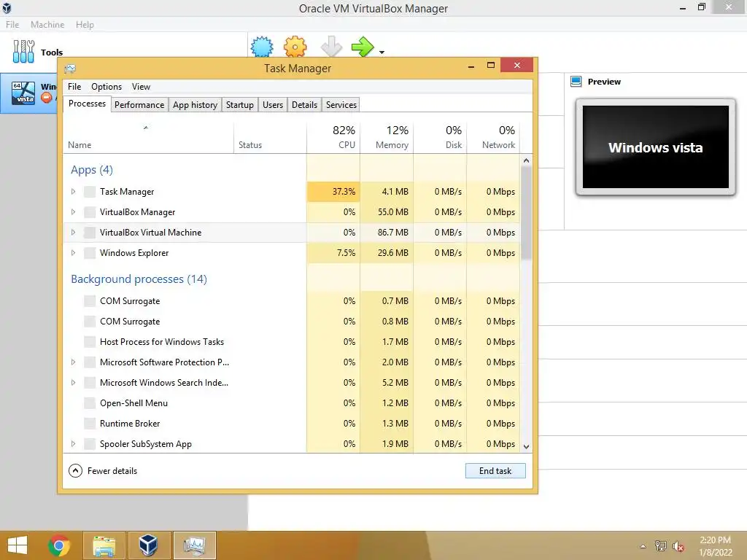The width and height of the screenshot is (747, 560).
Task: Click icon beside VirtualBox Virtual Machine row
Action: coord(90,233)
